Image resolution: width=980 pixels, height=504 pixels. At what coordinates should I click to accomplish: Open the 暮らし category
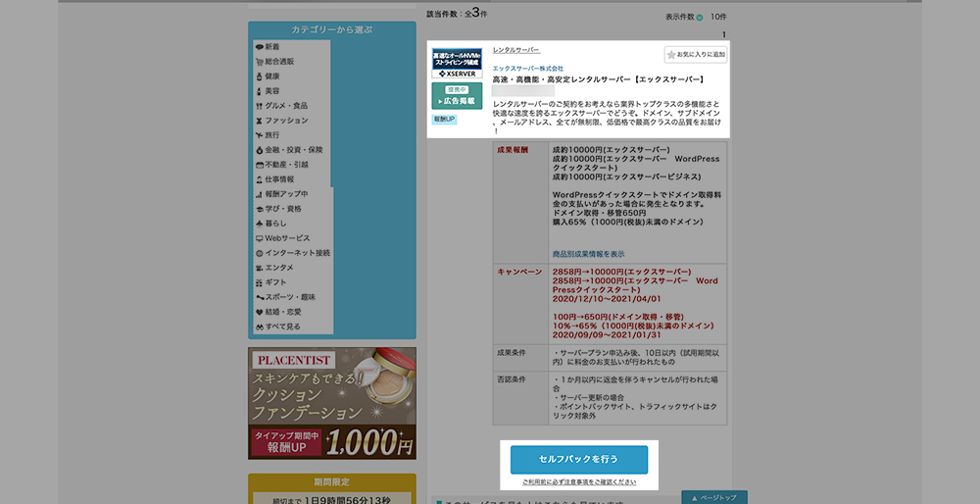pyautogui.click(x=275, y=224)
